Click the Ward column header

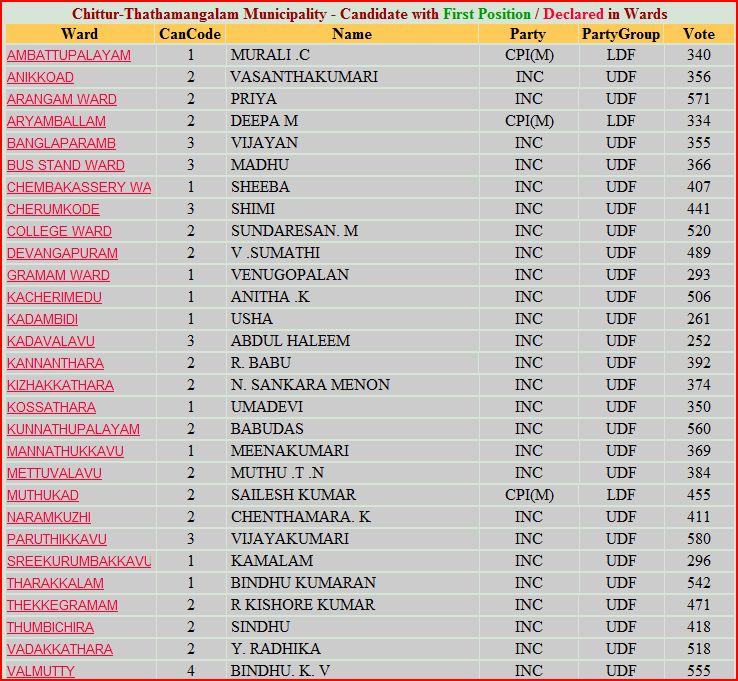pyautogui.click(x=80, y=34)
